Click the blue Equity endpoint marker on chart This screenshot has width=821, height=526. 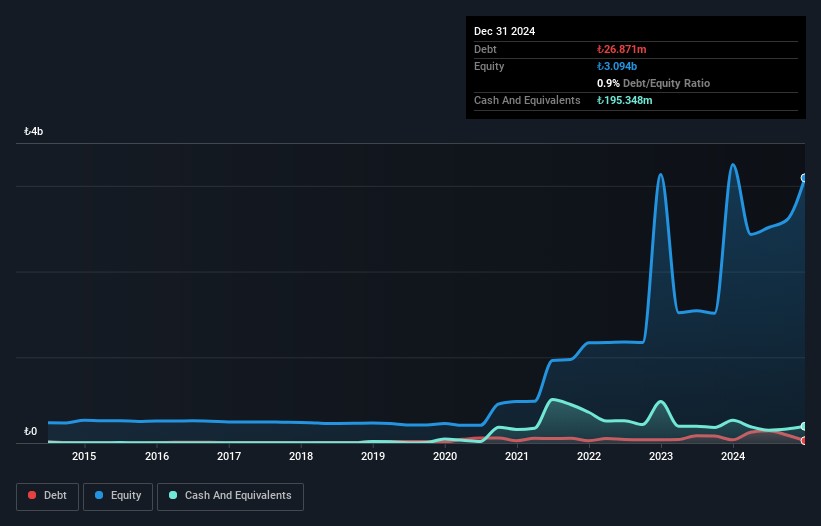(804, 178)
